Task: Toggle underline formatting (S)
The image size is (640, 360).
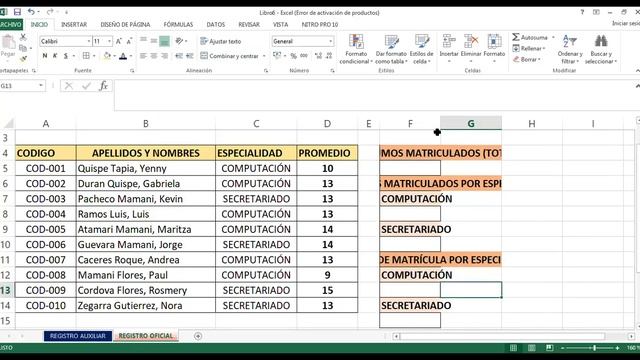Action: (65, 56)
